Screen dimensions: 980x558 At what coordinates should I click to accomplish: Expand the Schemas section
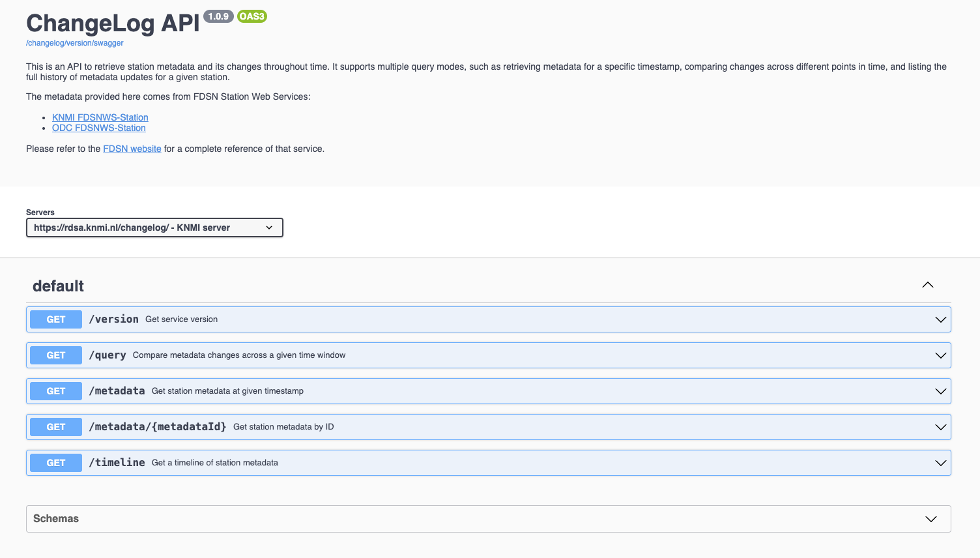pos(930,519)
